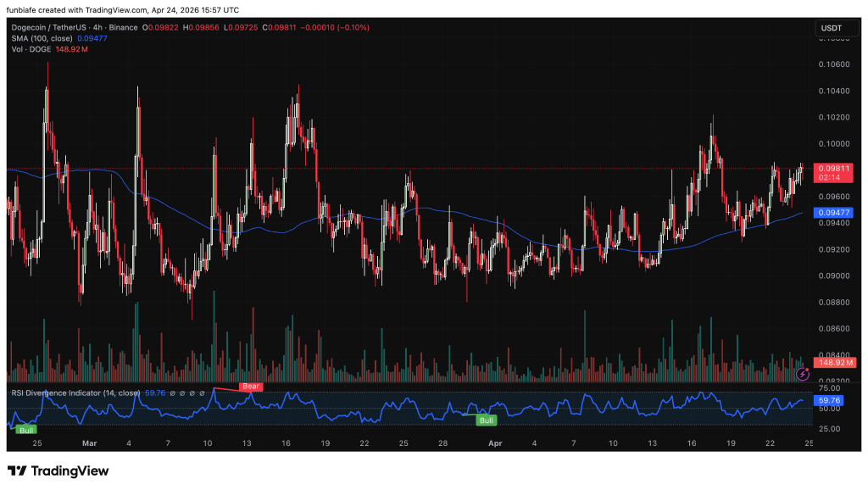Click the blue RSI value tag 59.76
Image resolution: width=868 pixels, height=490 pixels.
[827, 400]
